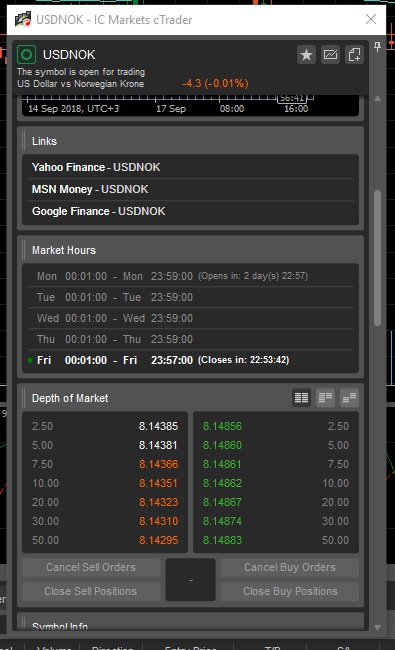Switch to price Depth of Market view icon
Viewport: 395px width, 650px height.
click(x=325, y=398)
